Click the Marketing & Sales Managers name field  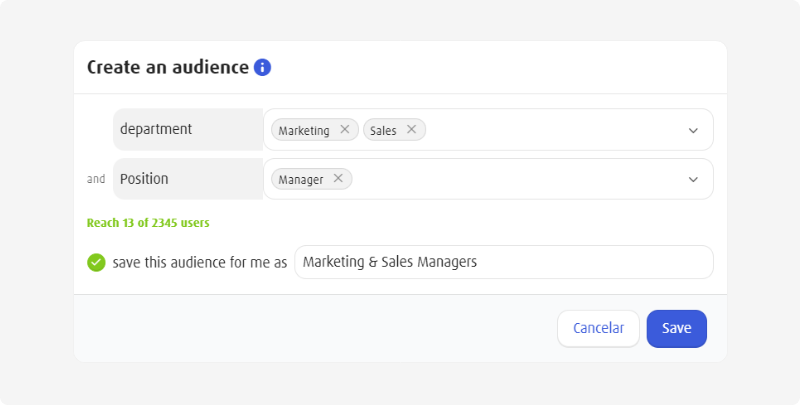[503, 262]
